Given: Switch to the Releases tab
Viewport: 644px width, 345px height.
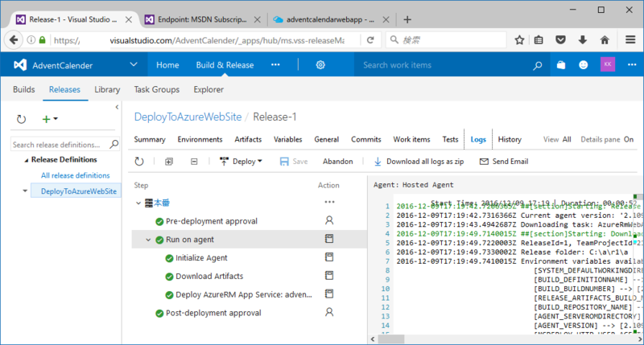Looking at the screenshot, I should coord(64,89).
